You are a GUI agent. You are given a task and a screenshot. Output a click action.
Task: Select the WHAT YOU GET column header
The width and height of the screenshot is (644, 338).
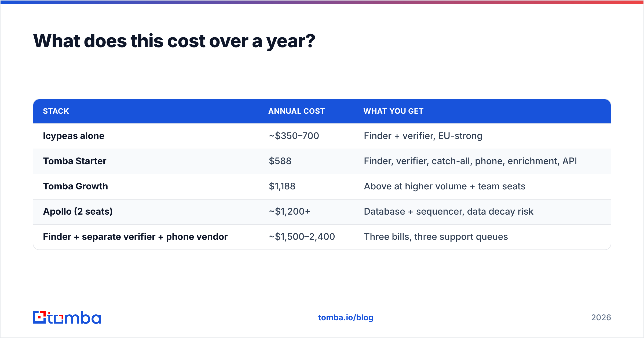point(393,111)
